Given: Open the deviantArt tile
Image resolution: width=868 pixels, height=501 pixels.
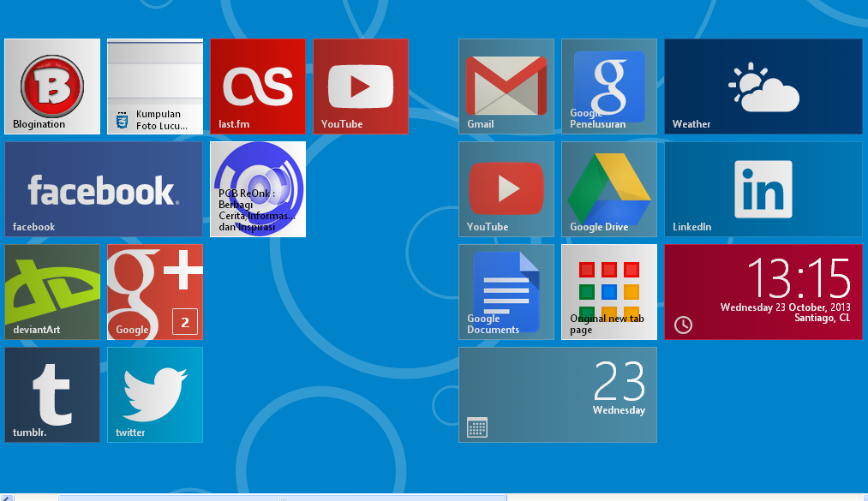Looking at the screenshot, I should point(52,292).
